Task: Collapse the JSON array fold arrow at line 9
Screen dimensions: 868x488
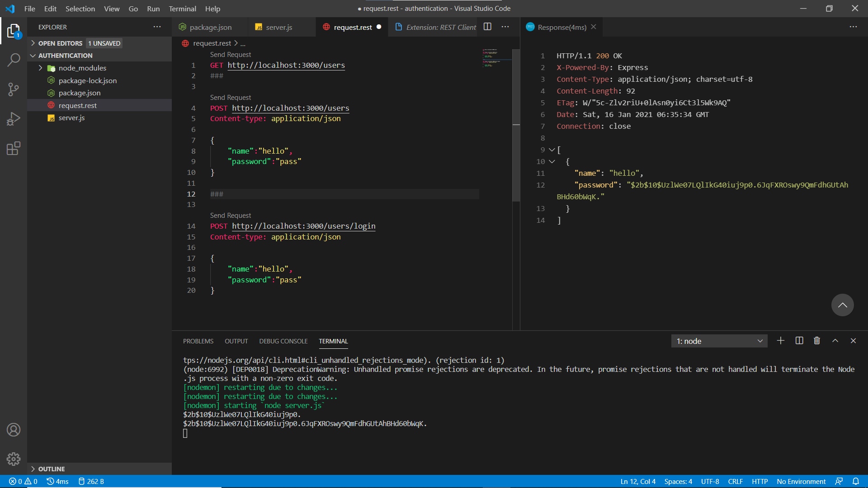Action: pos(552,150)
